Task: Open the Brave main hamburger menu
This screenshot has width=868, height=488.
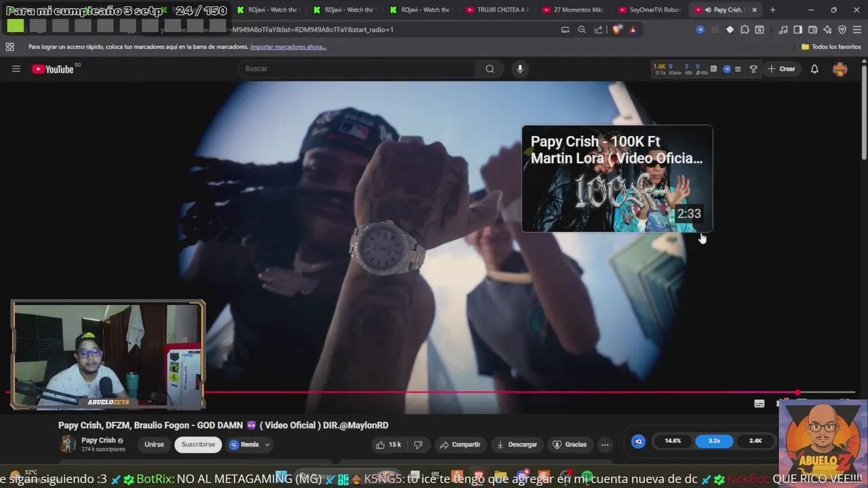Action: 856,30
